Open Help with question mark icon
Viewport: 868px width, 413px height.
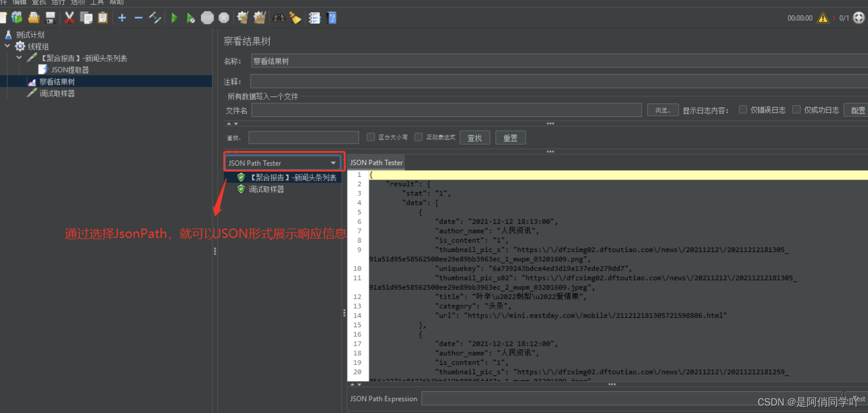point(332,18)
